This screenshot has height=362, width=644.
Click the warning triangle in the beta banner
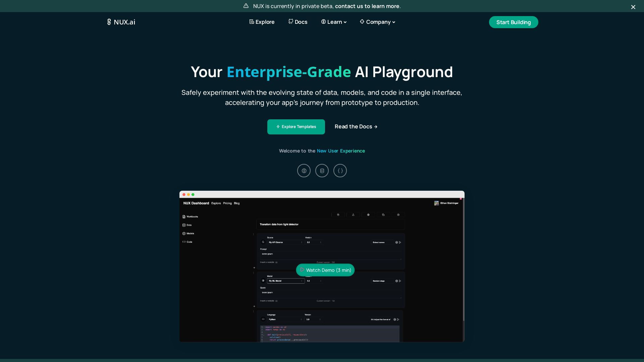(246, 6)
